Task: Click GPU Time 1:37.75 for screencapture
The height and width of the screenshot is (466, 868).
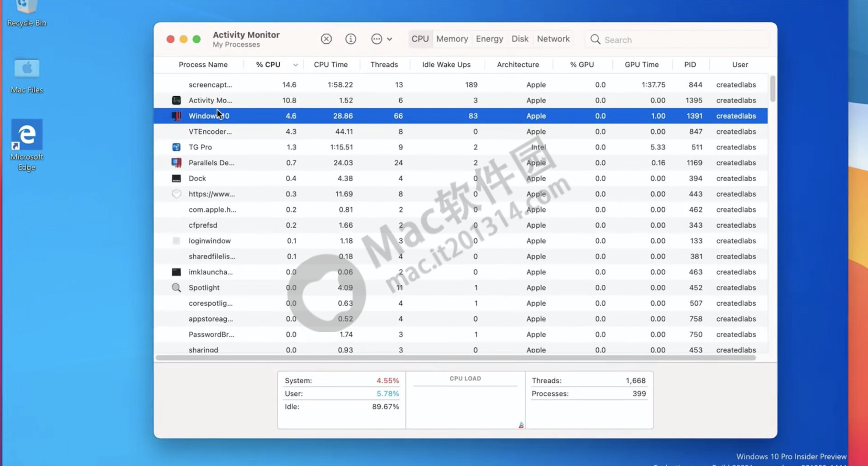Action: point(653,85)
